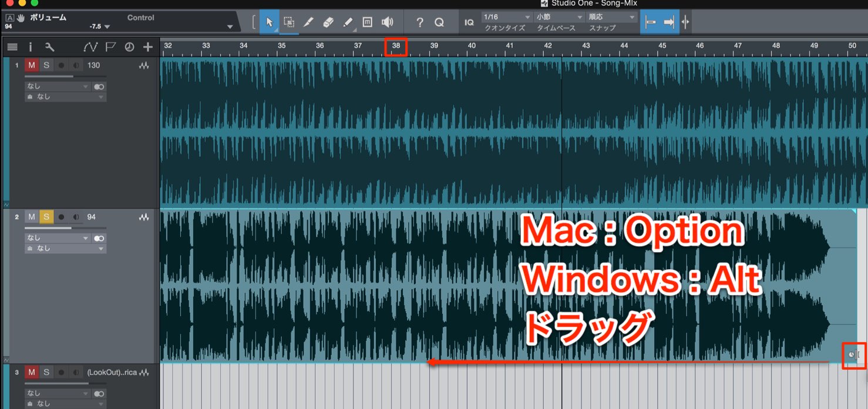Screen dimensions: 868x409
Task: Click bar 47 on timeline ruler
Action: tap(738, 45)
